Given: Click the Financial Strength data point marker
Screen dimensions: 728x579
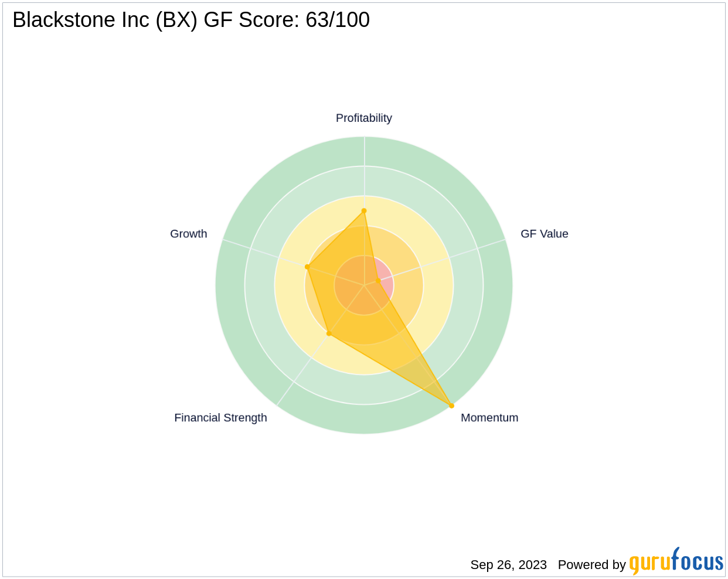Looking at the screenshot, I should [x=329, y=334].
